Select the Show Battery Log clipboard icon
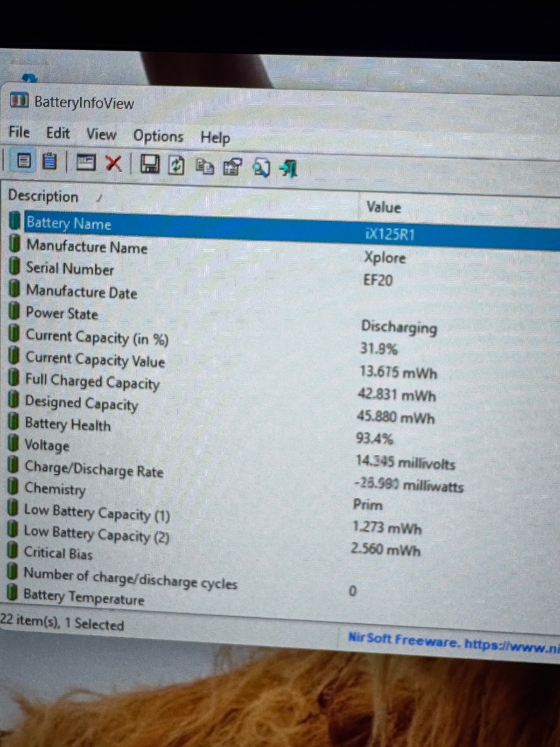 click(49, 162)
